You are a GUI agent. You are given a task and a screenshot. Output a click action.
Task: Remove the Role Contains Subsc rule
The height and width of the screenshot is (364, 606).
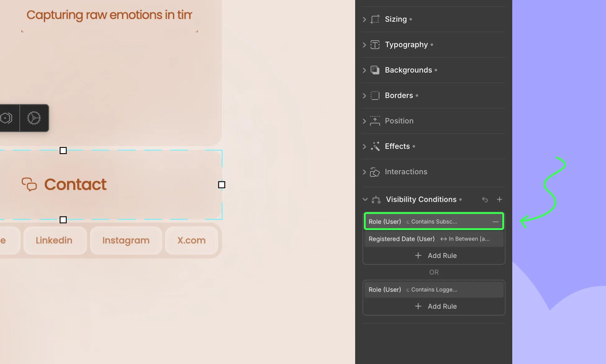(495, 222)
